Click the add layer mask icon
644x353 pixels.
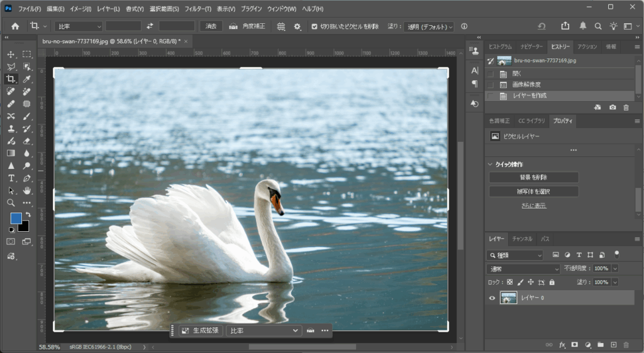[574, 345]
